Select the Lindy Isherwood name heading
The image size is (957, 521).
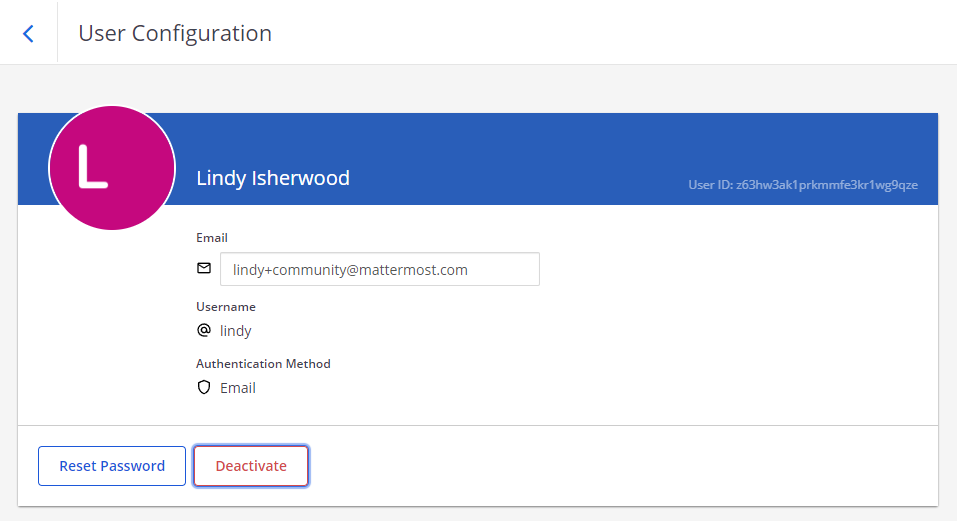(x=273, y=178)
